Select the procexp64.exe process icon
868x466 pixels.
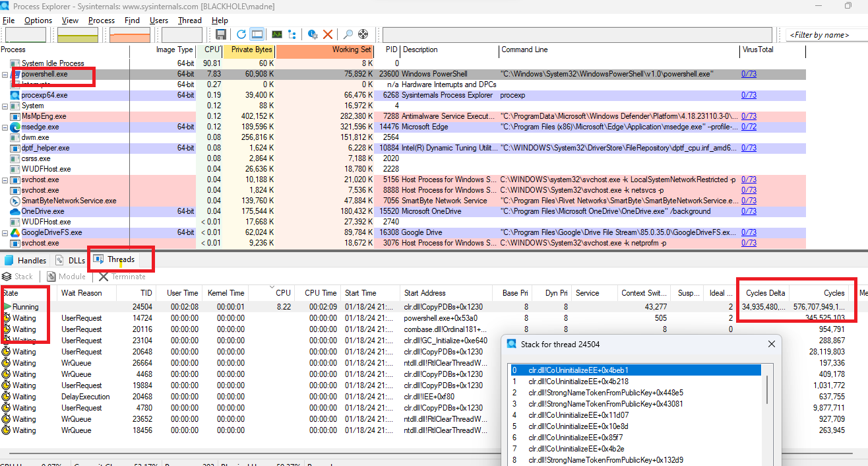[15, 95]
